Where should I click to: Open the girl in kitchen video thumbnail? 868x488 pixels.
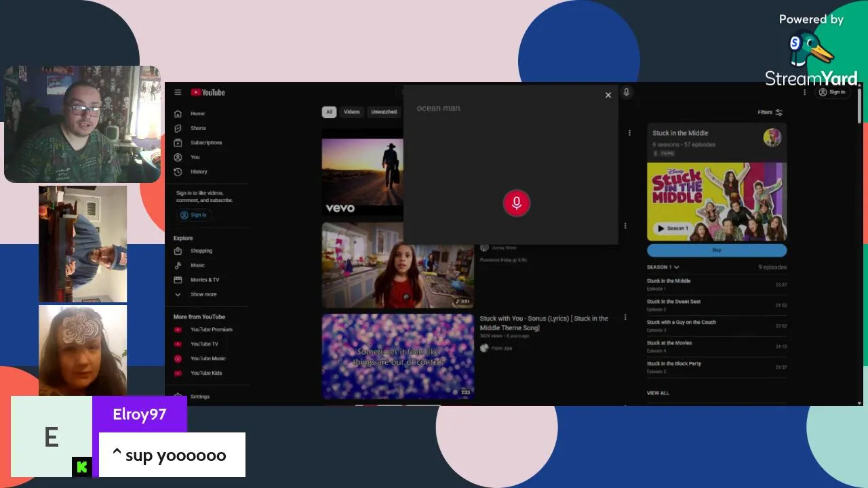tap(398, 265)
